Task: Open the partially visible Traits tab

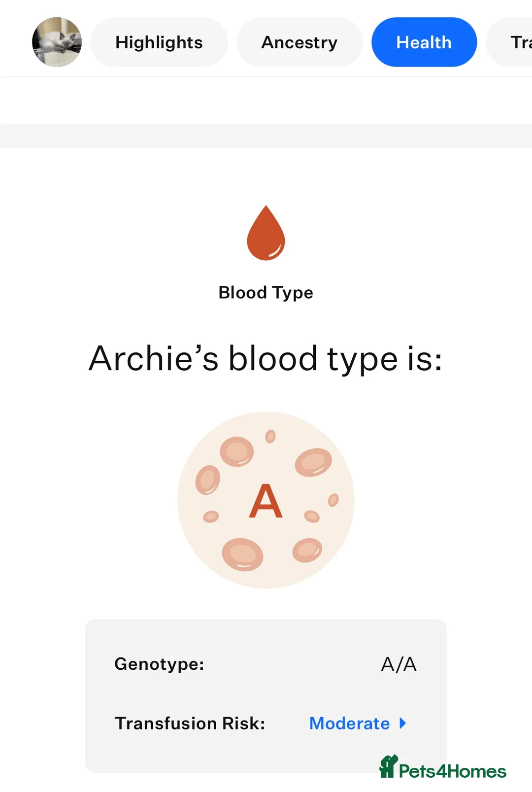Action: 518,42
